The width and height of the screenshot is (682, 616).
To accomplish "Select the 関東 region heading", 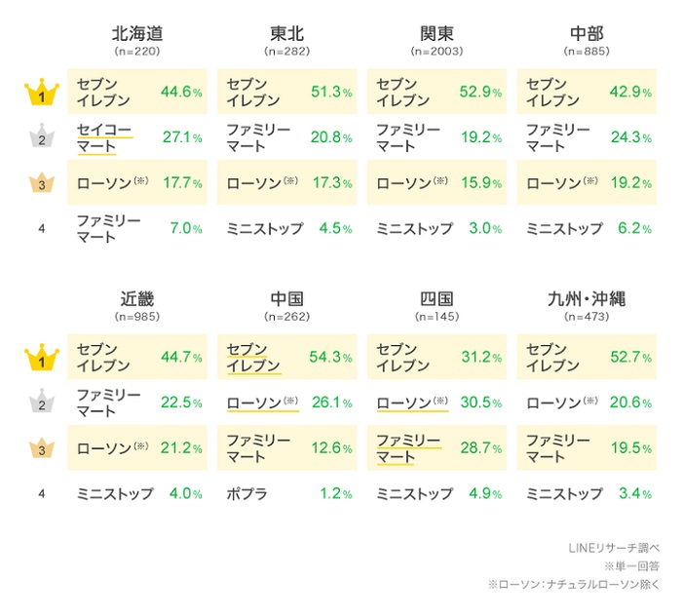I will tap(436, 33).
